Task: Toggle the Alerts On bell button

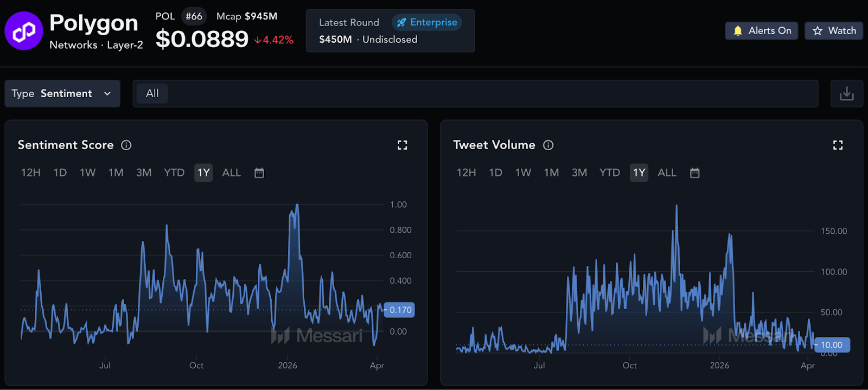Action: pos(762,31)
